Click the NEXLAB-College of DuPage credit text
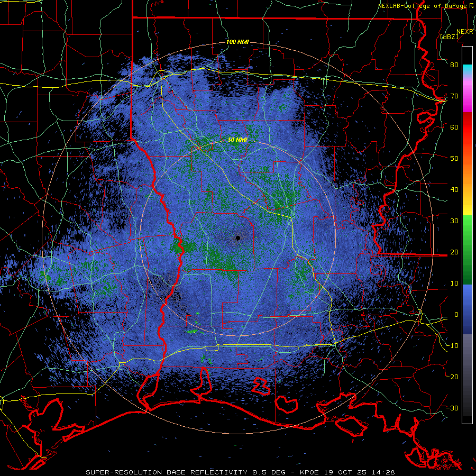 pyautogui.click(x=422, y=6)
